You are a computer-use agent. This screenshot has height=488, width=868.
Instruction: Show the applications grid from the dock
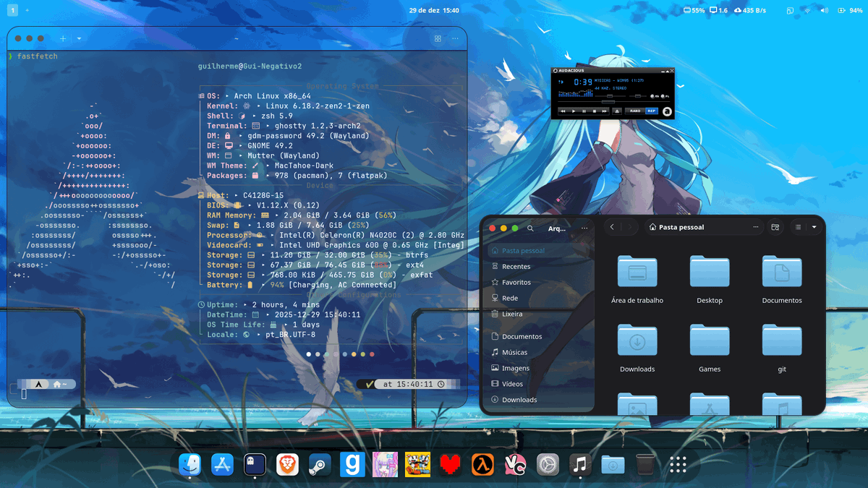pos(678,465)
